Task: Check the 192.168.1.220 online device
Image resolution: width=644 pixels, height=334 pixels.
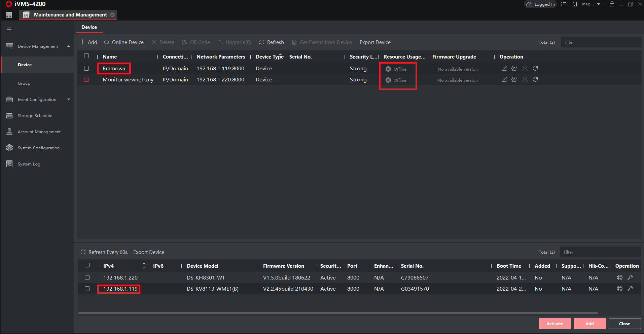Action: tap(87, 277)
